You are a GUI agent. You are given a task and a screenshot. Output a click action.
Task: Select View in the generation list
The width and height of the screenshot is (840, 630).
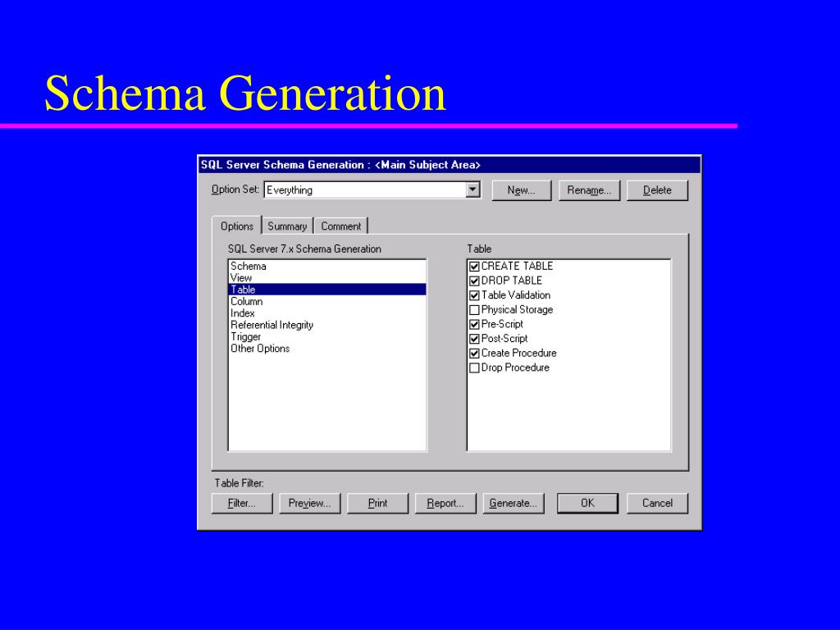[327, 278]
